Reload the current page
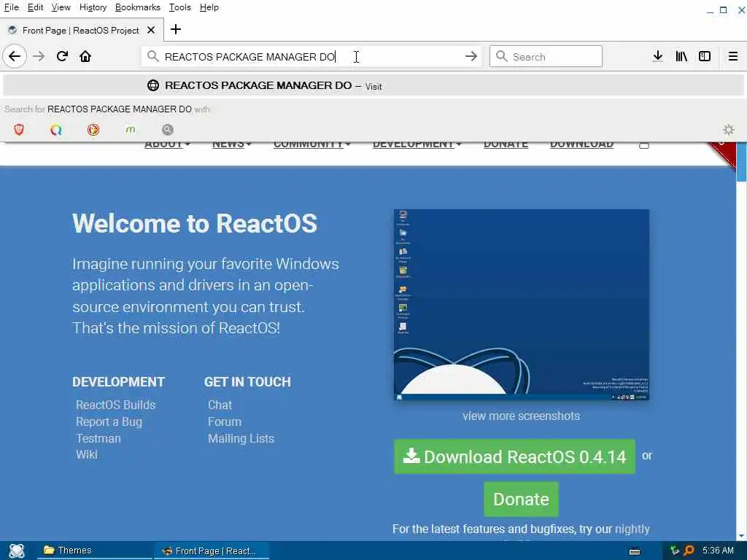 click(x=62, y=57)
